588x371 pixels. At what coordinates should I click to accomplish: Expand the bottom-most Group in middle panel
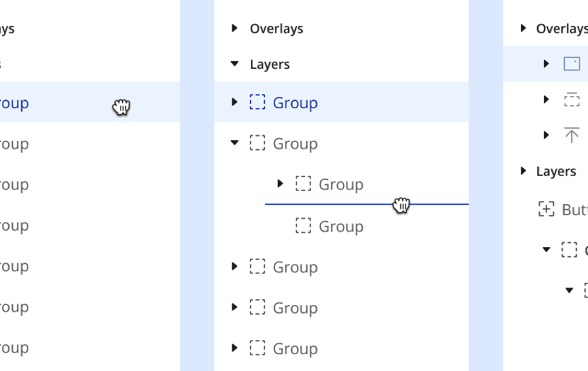pos(235,348)
